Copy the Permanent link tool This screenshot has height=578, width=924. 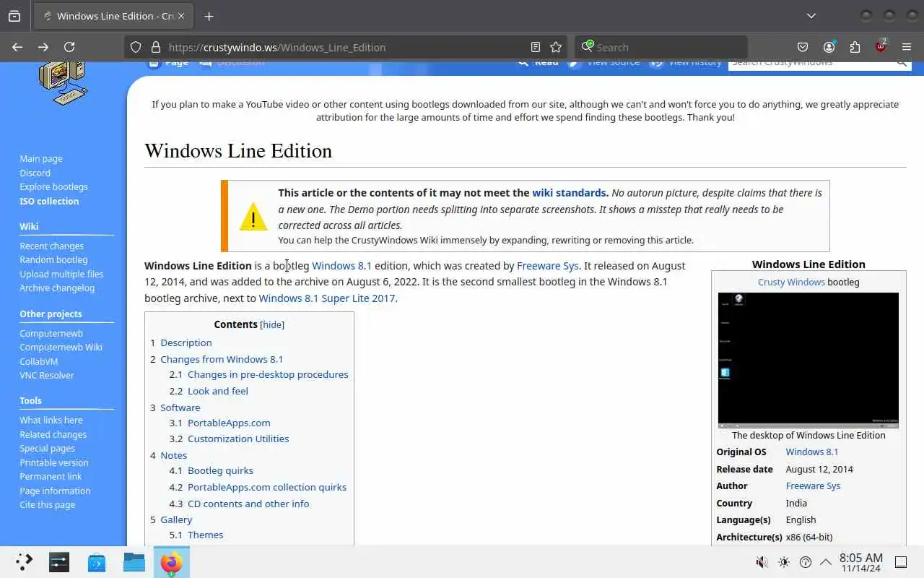click(51, 477)
